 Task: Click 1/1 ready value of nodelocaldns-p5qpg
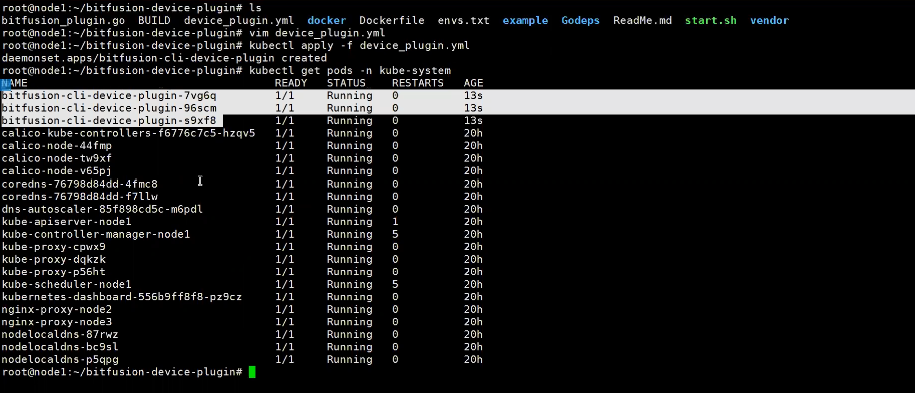284,360
